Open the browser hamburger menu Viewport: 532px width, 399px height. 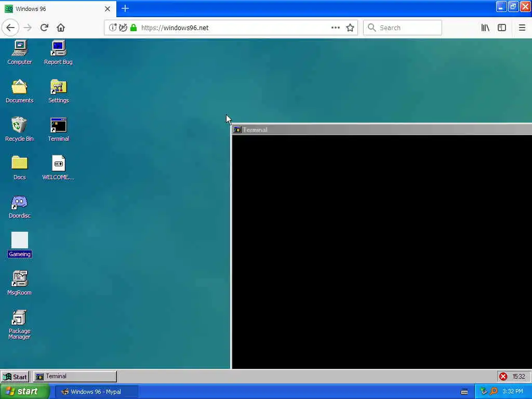(522, 28)
